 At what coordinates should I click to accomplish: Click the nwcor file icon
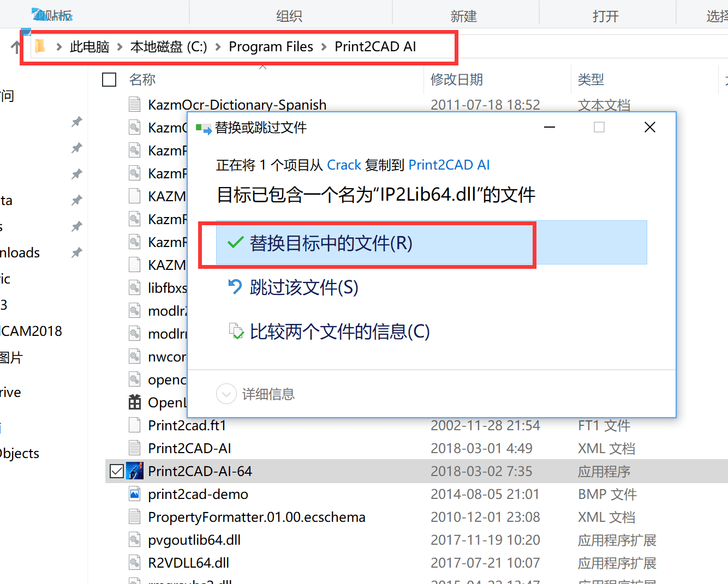134,357
